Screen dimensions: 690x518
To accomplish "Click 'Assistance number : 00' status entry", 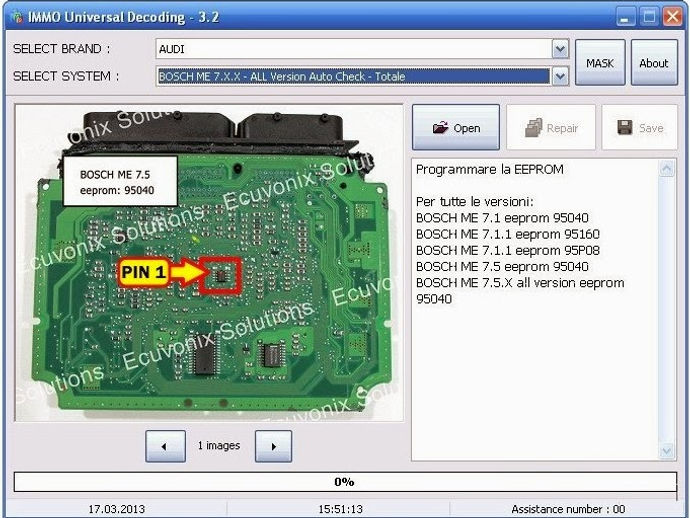I will click(568, 509).
